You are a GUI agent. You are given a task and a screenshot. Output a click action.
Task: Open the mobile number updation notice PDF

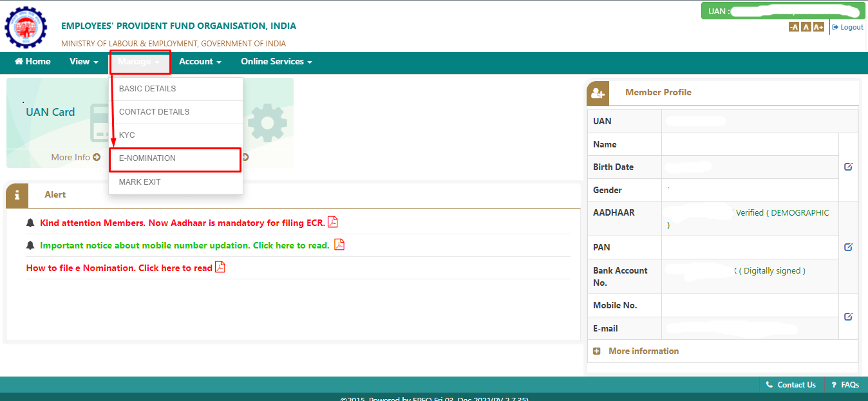(x=340, y=245)
